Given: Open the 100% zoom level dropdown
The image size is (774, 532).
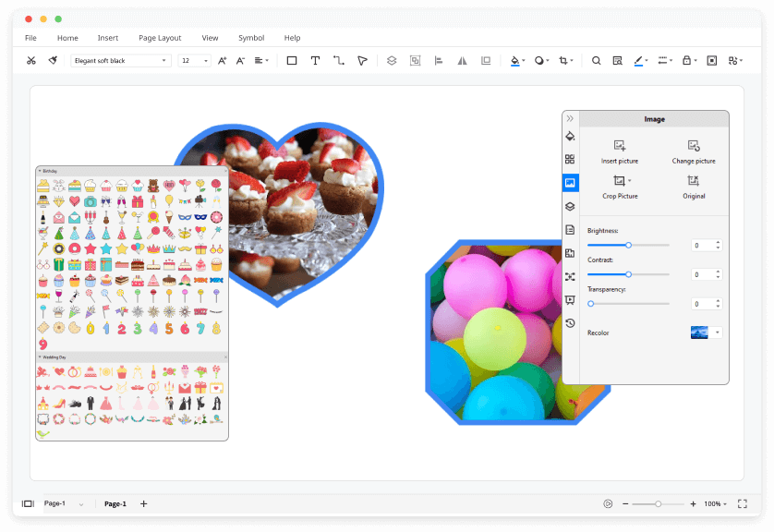Looking at the screenshot, I should coord(715,504).
